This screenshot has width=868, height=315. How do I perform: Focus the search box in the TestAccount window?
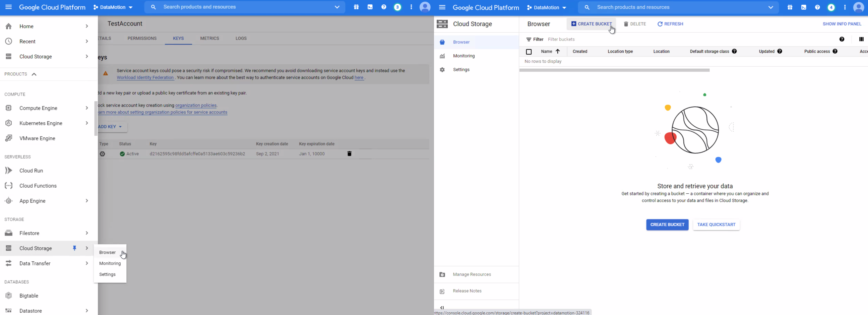[245, 7]
